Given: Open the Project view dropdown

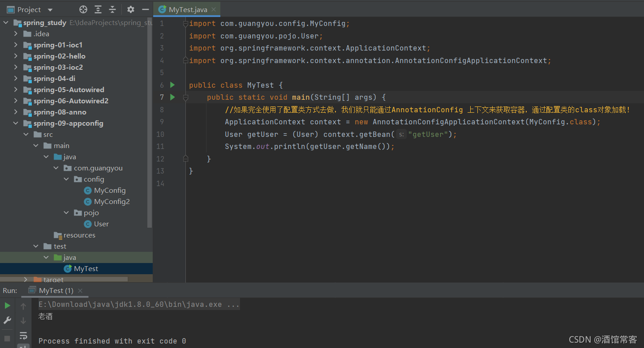Looking at the screenshot, I should point(50,10).
